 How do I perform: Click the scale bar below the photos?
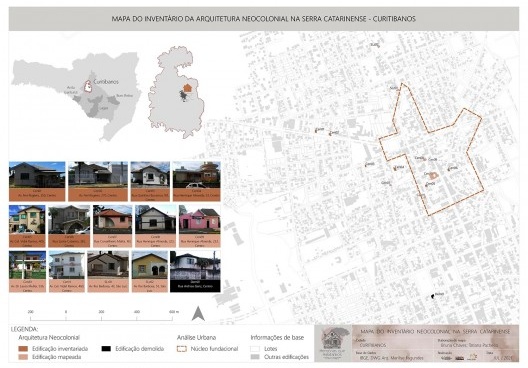click(x=102, y=315)
